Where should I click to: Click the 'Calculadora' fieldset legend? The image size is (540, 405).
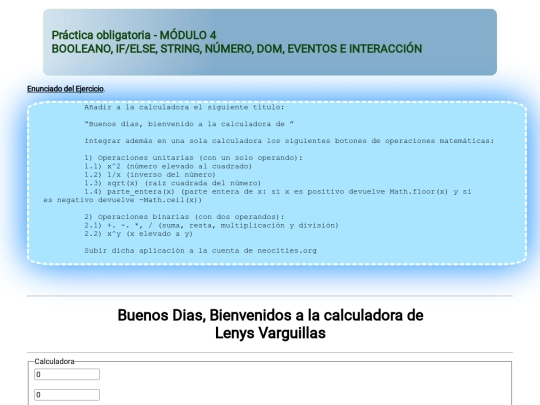(54, 361)
